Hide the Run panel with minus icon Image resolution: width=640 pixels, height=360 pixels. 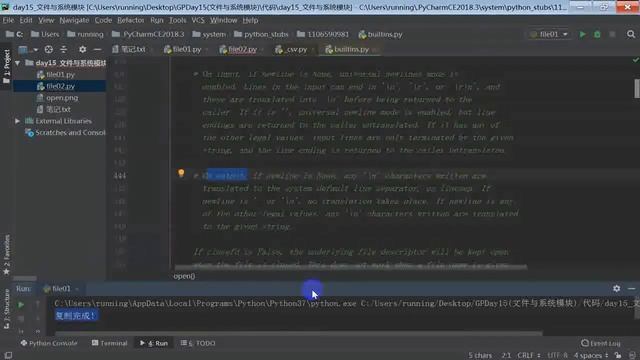coord(631,289)
